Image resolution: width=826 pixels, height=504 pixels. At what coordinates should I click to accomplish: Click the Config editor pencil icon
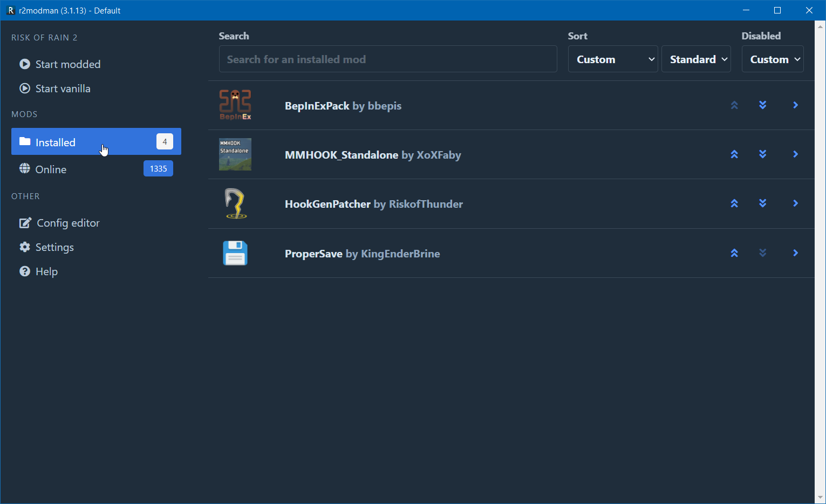coord(25,222)
